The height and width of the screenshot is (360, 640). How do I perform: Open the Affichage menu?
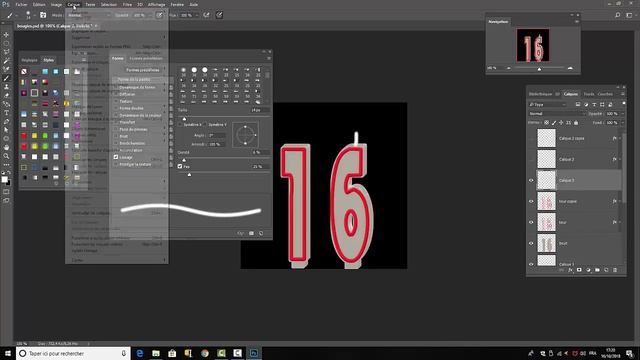(156, 4)
